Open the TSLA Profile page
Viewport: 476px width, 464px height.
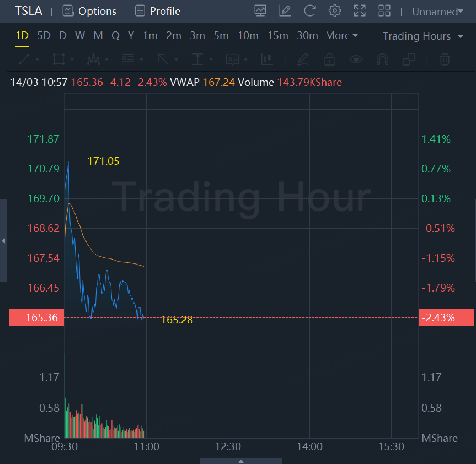click(x=158, y=11)
